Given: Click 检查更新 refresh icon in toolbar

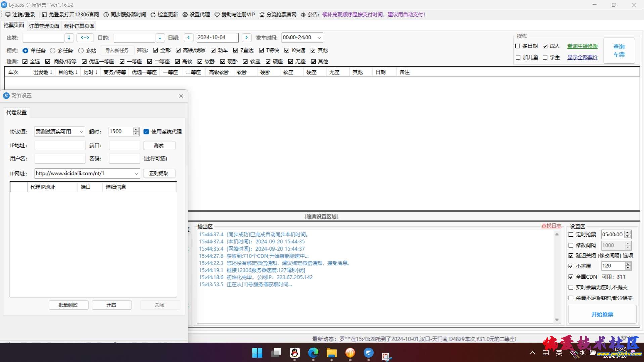Looking at the screenshot, I should [x=153, y=15].
